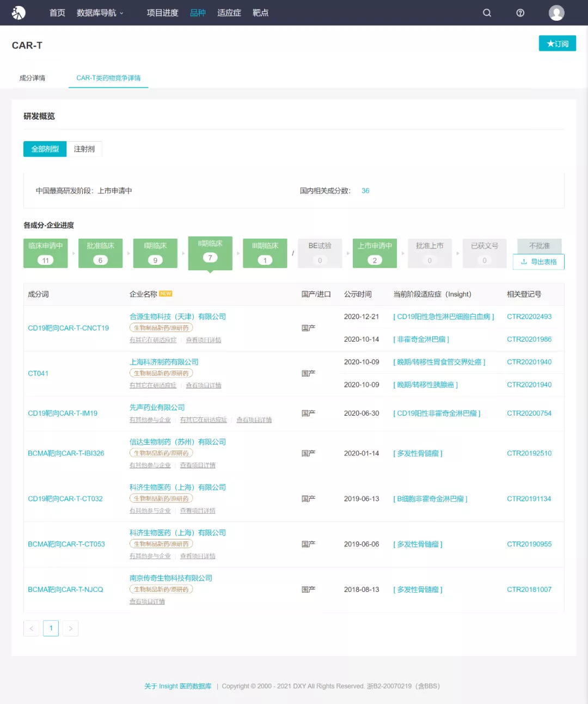Click page number 1 in pagination
The width and height of the screenshot is (588, 704).
(51, 628)
